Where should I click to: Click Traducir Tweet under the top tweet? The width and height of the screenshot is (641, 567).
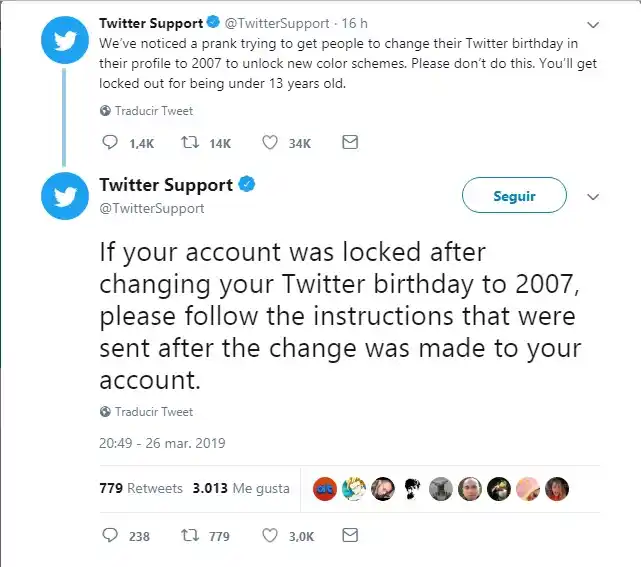(153, 111)
